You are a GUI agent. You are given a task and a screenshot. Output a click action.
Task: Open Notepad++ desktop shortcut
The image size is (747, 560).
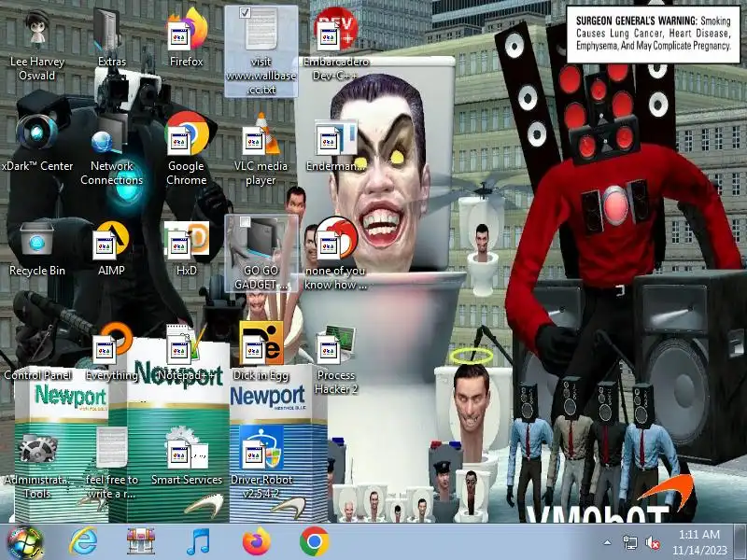tap(186, 353)
